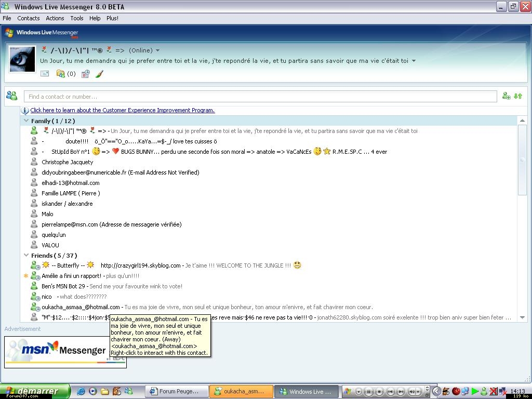Click the blue info icon beside the program link
Image resolution: width=532 pixels, height=399 pixels.
[25, 110]
